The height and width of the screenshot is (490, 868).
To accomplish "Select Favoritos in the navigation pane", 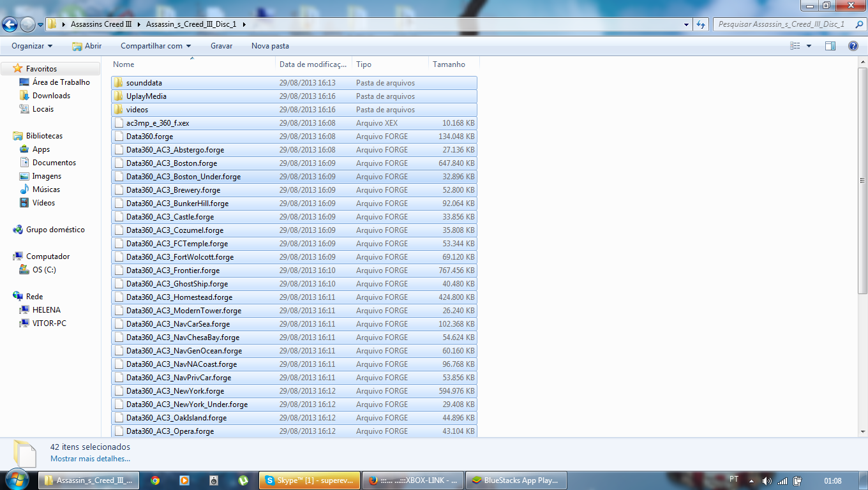I will coord(41,69).
